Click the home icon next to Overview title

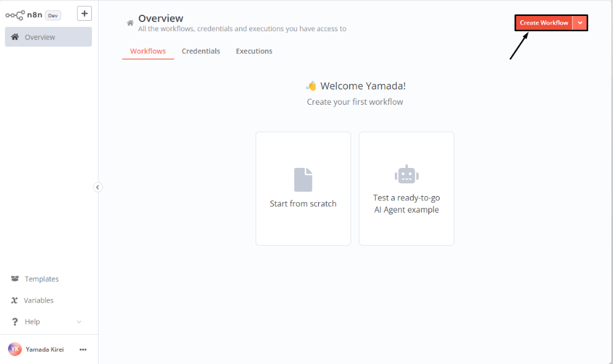point(130,23)
